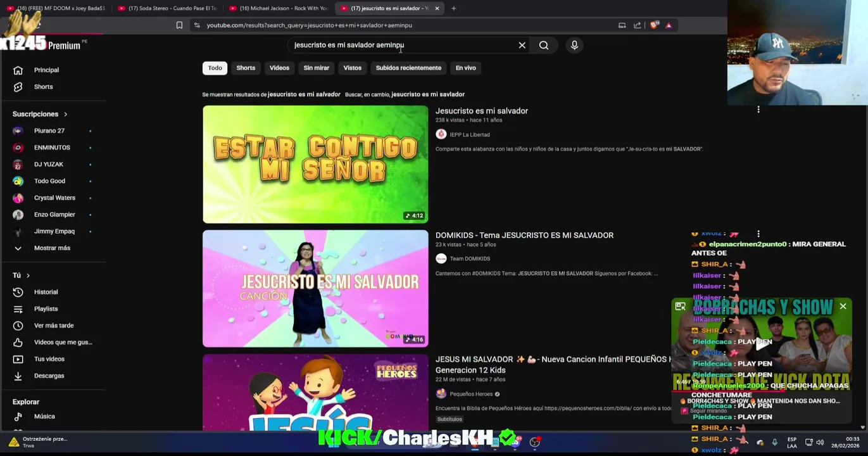This screenshot has height=456, width=868.
Task: Open the chat overlay three-dot menu
Action: [x=758, y=234]
